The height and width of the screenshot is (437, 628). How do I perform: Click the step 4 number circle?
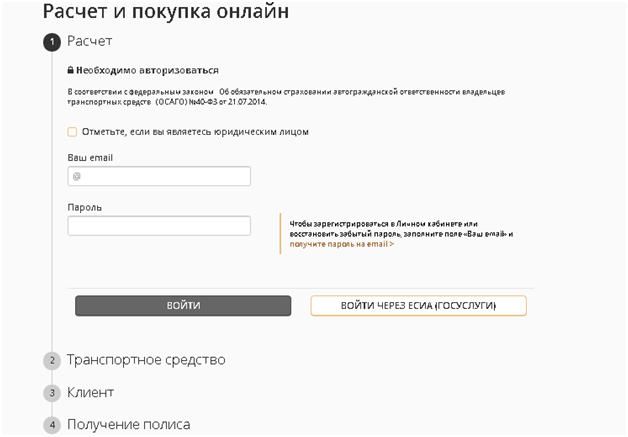tap(51, 425)
